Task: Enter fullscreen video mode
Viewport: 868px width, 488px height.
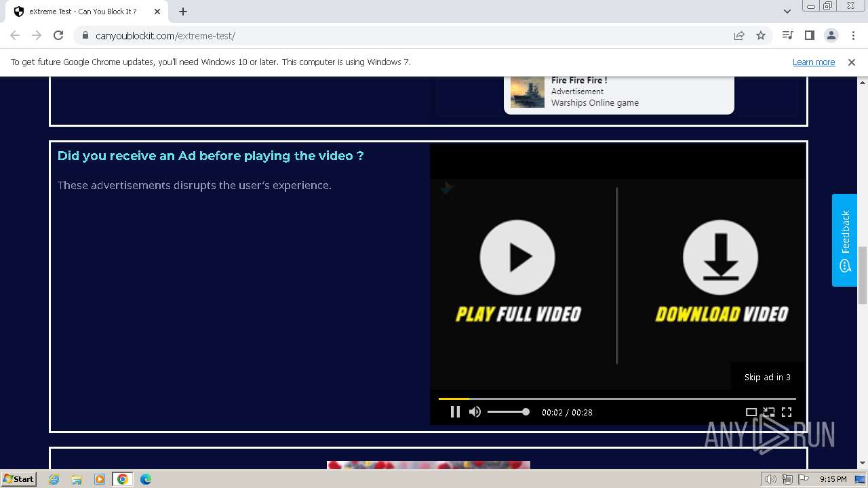Action: 787,411
